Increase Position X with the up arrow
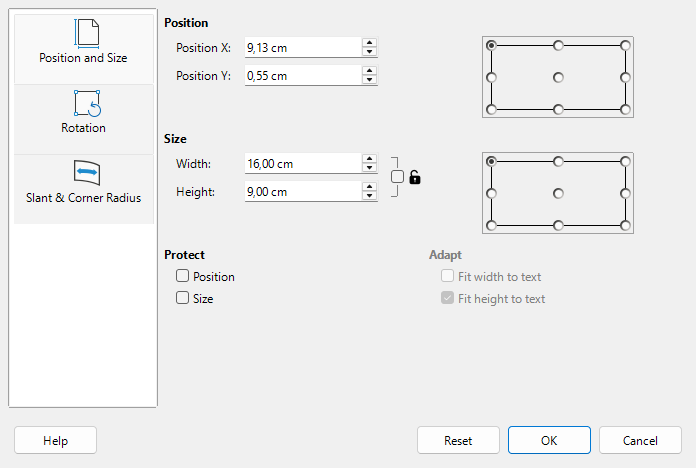 click(369, 43)
